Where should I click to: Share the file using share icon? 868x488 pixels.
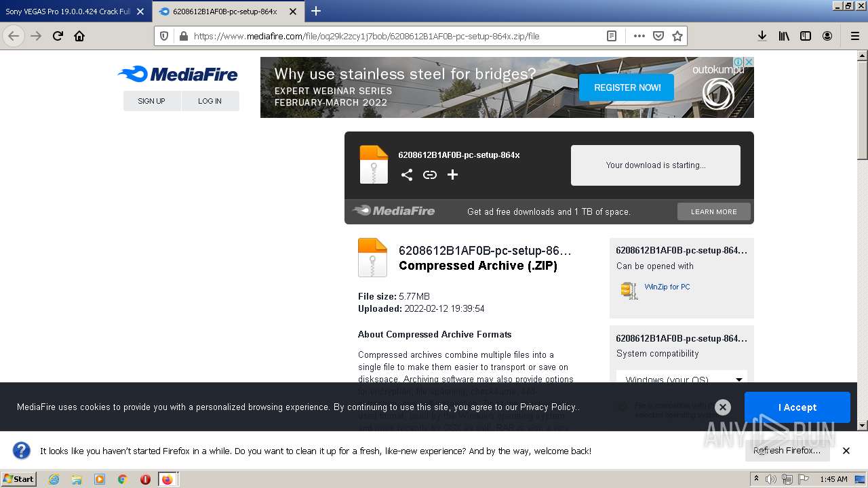[x=406, y=175]
